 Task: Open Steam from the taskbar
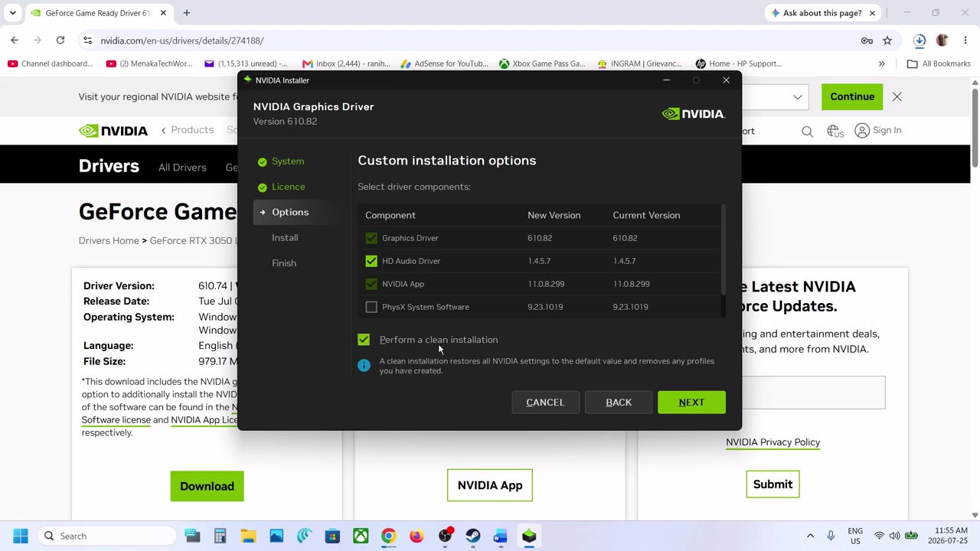(472, 536)
